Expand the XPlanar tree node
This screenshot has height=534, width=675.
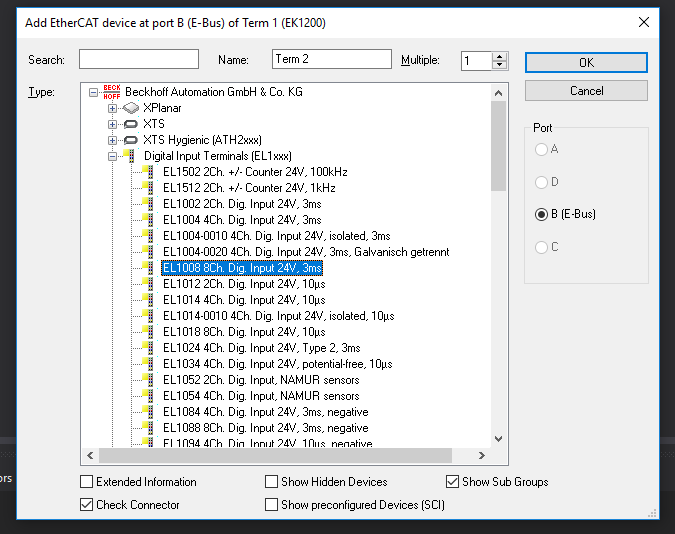click(x=112, y=109)
